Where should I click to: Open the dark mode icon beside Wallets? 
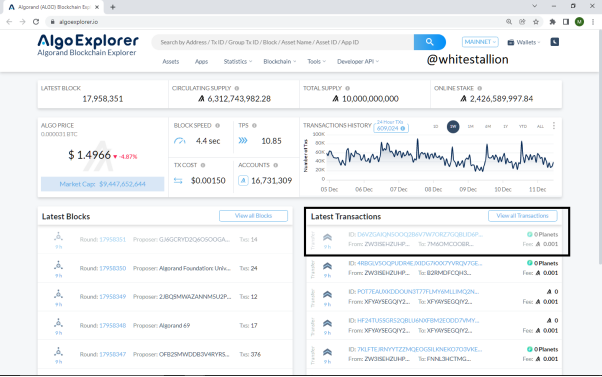tap(554, 42)
